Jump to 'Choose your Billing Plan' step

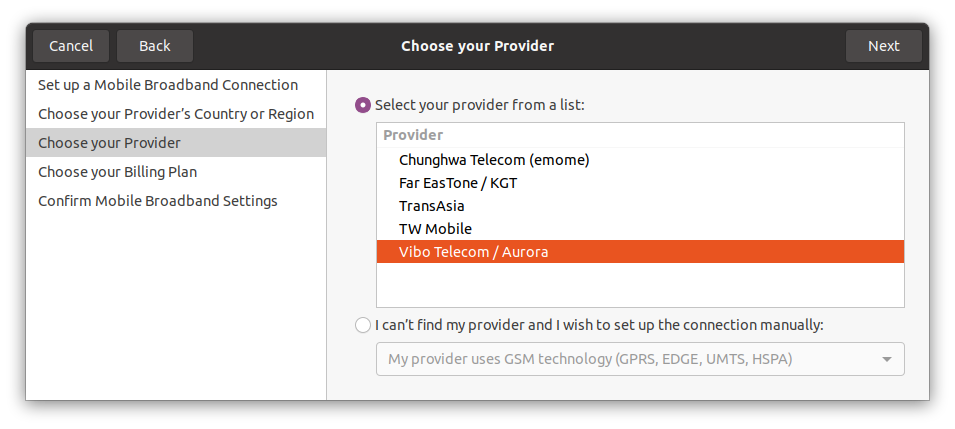click(x=118, y=172)
